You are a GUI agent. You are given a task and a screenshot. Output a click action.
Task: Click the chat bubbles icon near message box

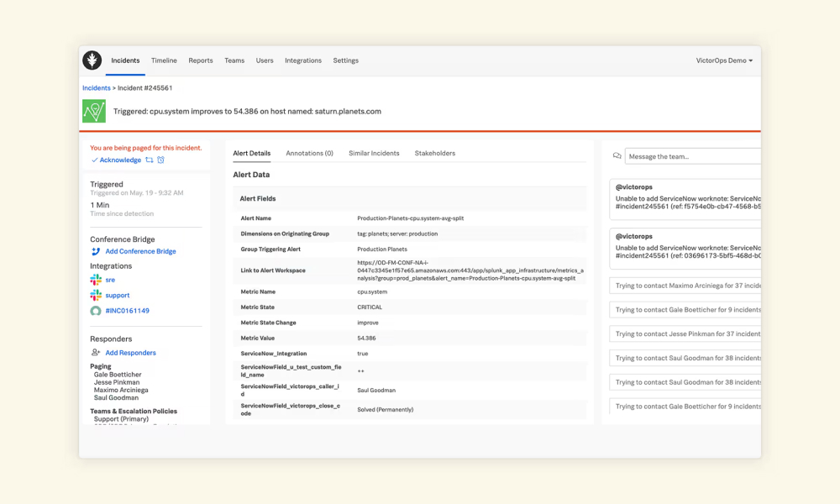click(x=617, y=156)
